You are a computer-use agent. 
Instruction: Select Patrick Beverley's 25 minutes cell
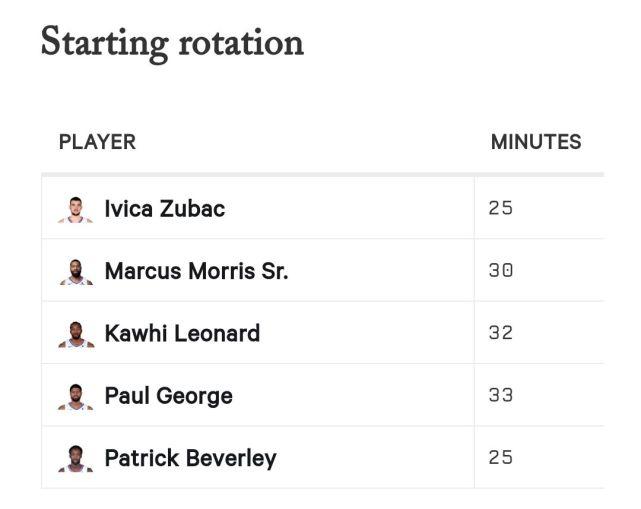500,457
